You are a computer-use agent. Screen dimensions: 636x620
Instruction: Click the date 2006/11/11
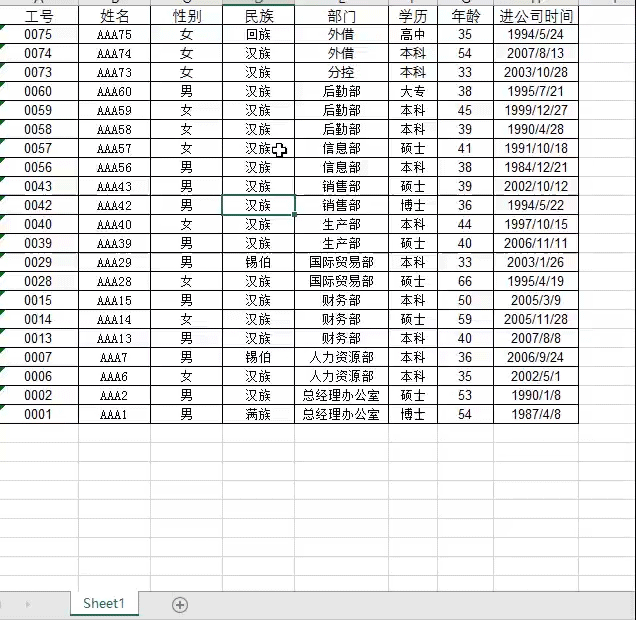tap(536, 243)
